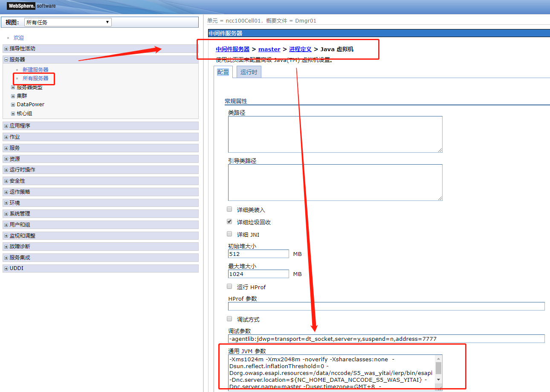550x392 pixels.
Task: Click the 常规属性 section heading
Action: coord(236,101)
